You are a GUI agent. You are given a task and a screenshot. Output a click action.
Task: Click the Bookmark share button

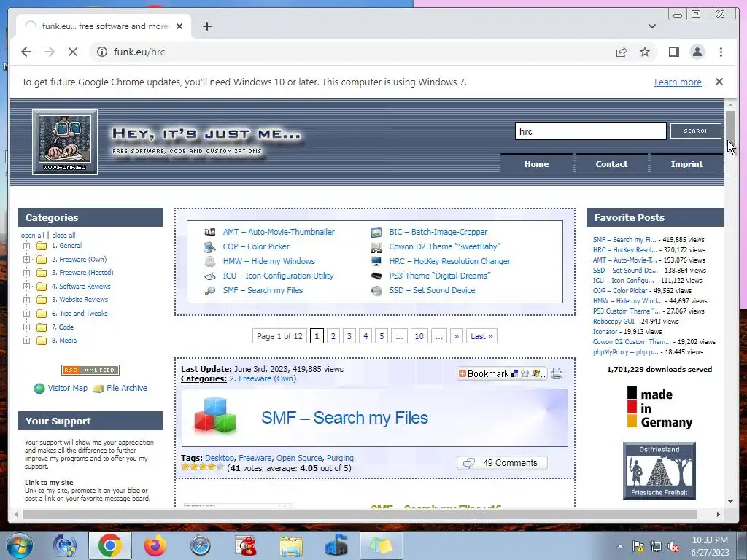coord(502,374)
